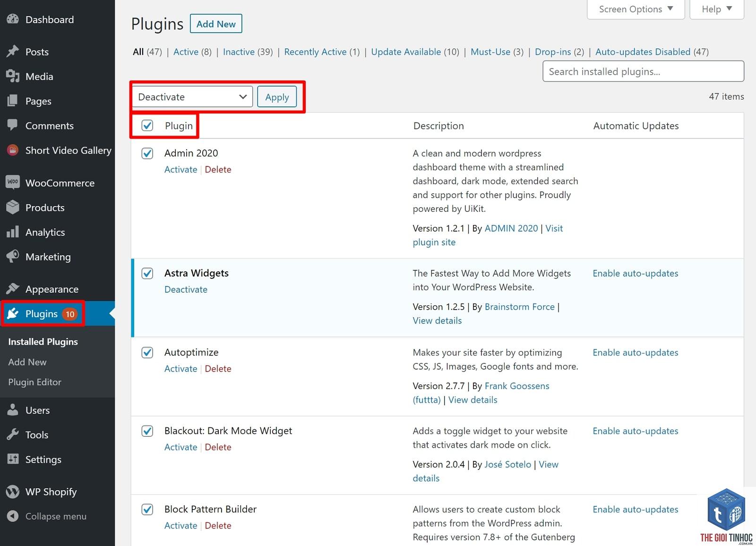The image size is (756, 546).
Task: Click the Comments speech bubble icon
Action: tap(13, 125)
